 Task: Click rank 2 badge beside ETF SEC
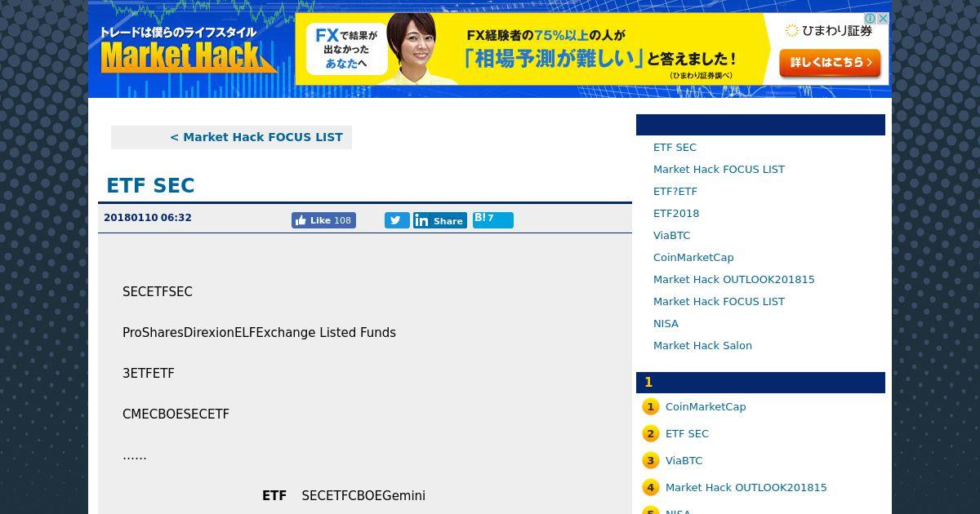click(x=651, y=434)
